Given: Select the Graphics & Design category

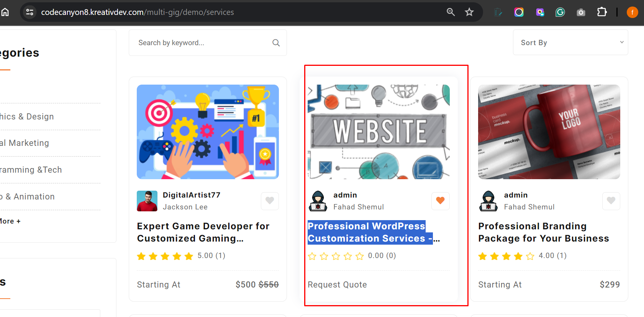Looking at the screenshot, I should click(x=27, y=116).
